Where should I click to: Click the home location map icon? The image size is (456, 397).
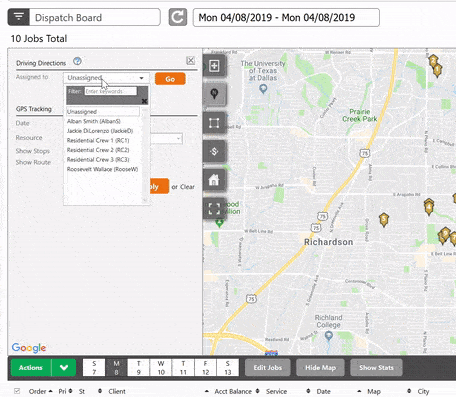(x=214, y=180)
